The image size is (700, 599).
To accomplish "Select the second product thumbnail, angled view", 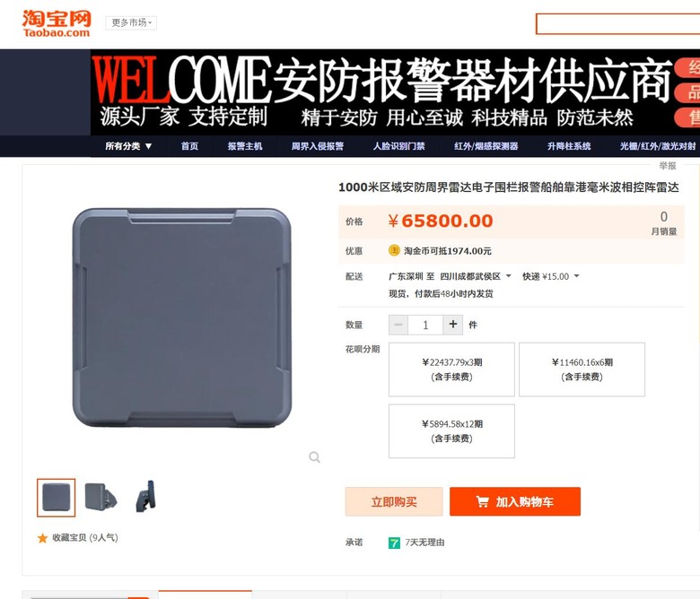I will click(101, 498).
